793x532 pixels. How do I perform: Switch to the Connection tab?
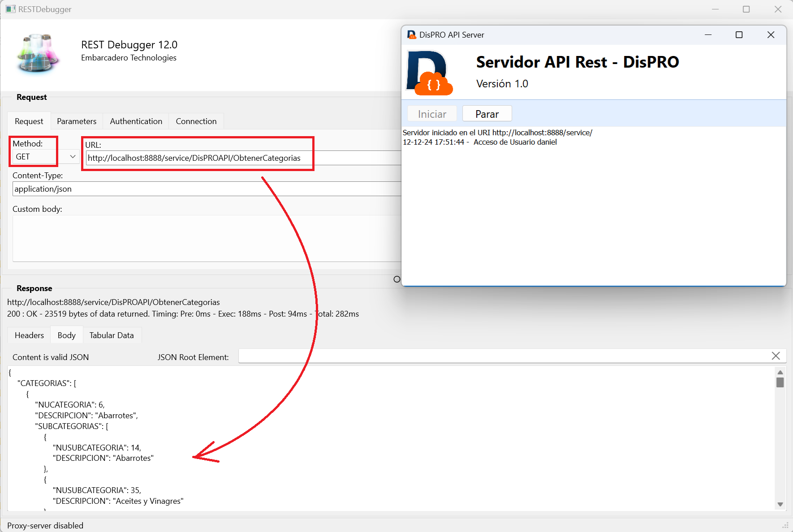click(196, 121)
